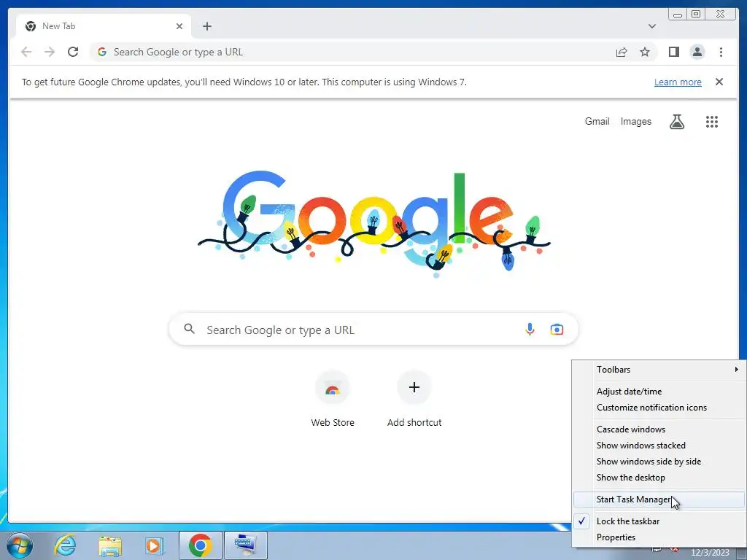747x560 pixels.
Task: Dismiss the Windows 7 update infobar
Action: pos(719,82)
